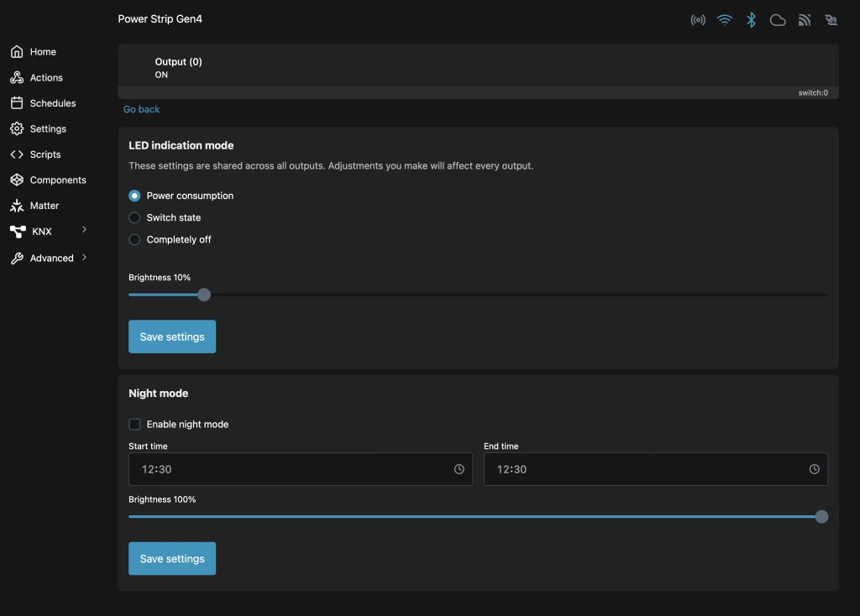
Task: Click the Wi-Fi status icon
Action: click(725, 20)
